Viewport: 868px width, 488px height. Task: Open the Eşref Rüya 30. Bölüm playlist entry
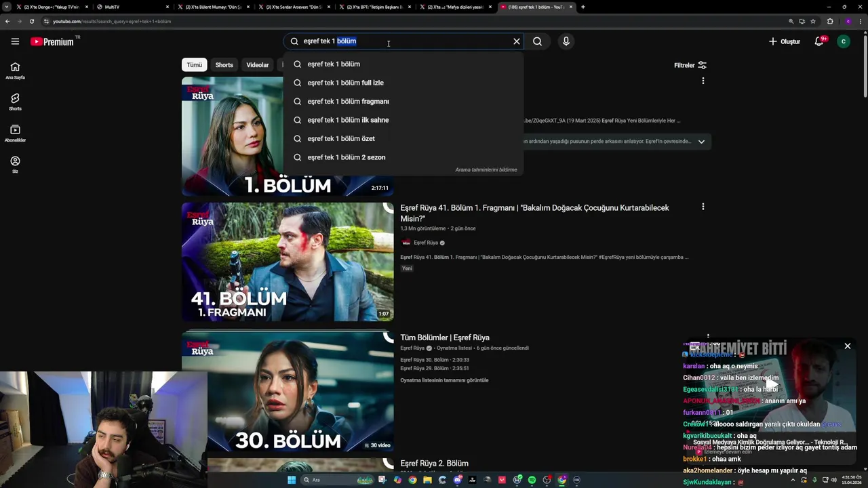coord(435,360)
